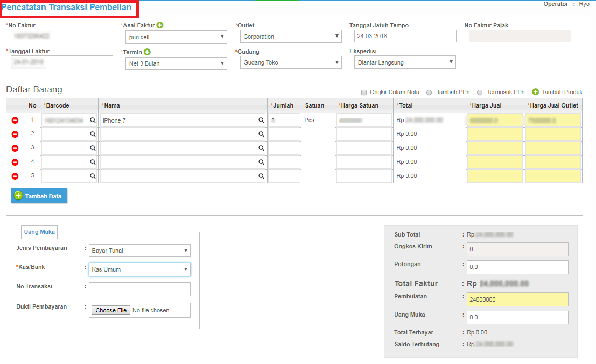Click the Total Terbayar value Rp 0.00
Screen dimensions: 596x364
pyautogui.click(x=477, y=332)
